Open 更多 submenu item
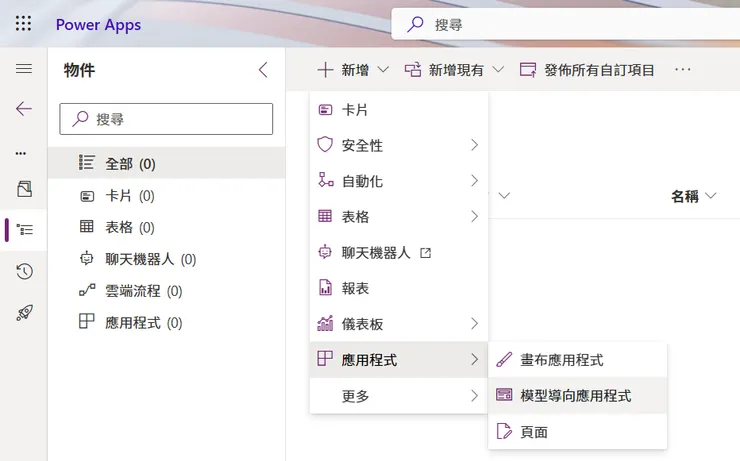Viewport: 740px width, 461px height. (x=399, y=395)
